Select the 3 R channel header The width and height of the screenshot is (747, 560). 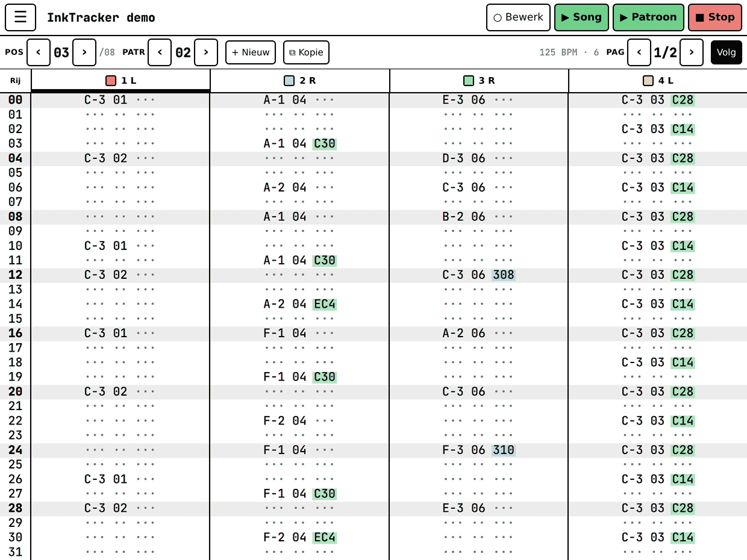click(x=480, y=81)
